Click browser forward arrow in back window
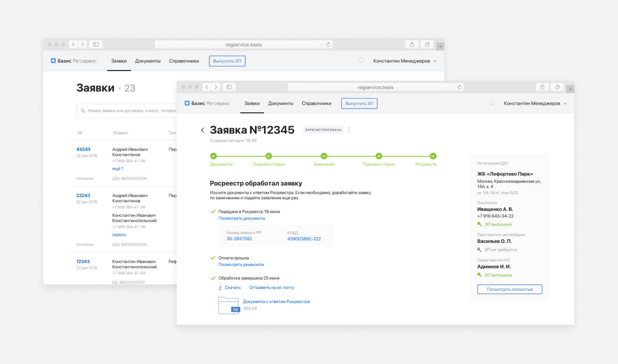The image size is (618, 364). (82, 44)
